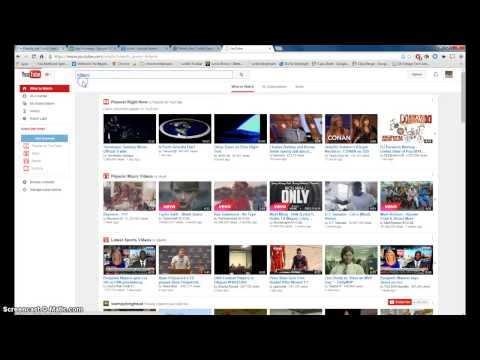Select What to Watch in sidebar

point(45,88)
